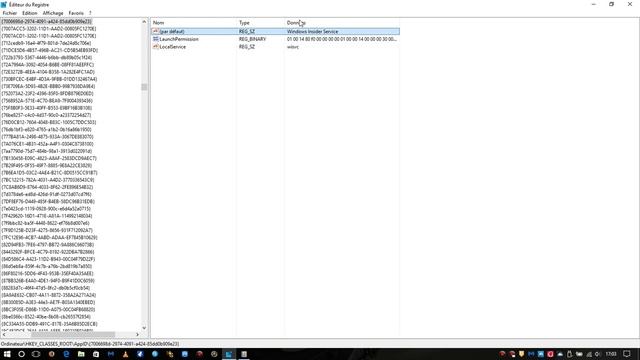Click the Registry Editor title bar icon
Screen dimensions: 640x360
click(4, 4)
